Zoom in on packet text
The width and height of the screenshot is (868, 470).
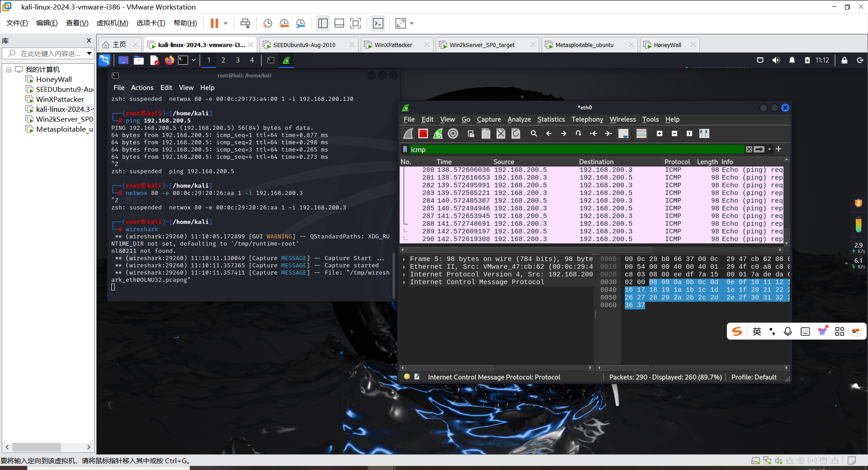click(660, 133)
